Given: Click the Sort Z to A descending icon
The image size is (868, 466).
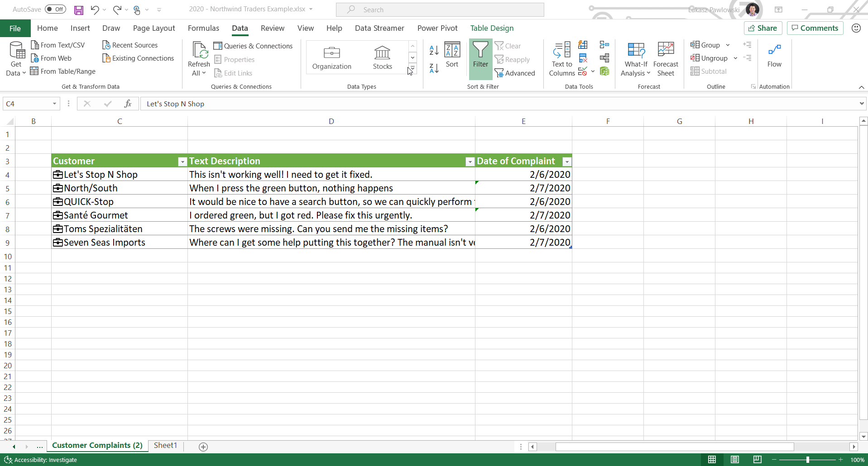Looking at the screenshot, I should tap(433, 68).
